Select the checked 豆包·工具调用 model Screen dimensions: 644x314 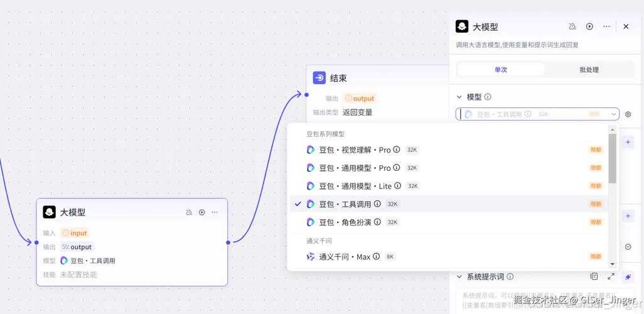(x=449, y=204)
